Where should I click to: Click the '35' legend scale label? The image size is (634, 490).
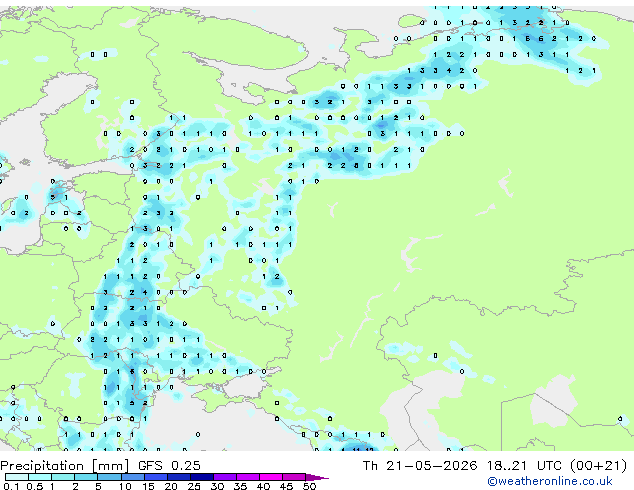tap(240, 486)
